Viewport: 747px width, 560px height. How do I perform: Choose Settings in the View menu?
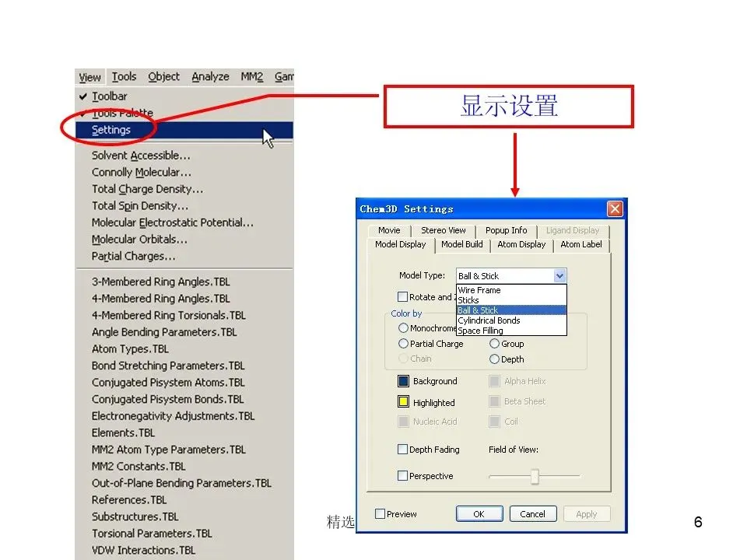[184, 130]
